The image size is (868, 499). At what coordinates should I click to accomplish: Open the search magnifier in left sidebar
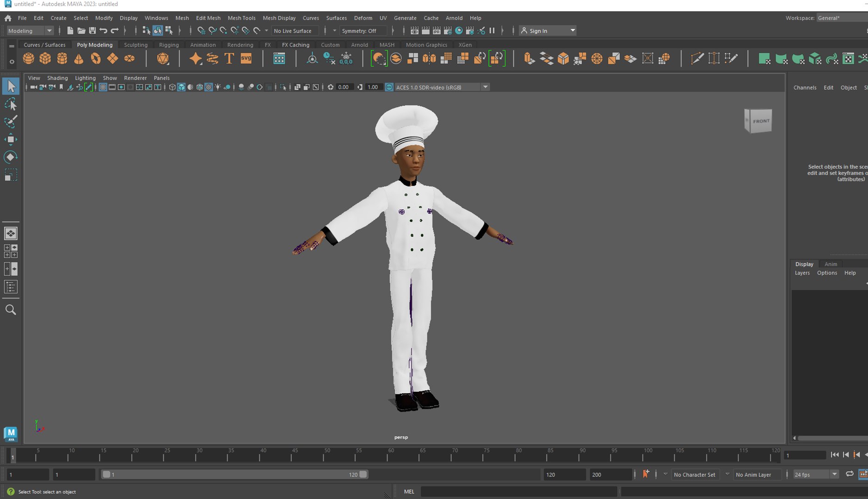pos(11,310)
